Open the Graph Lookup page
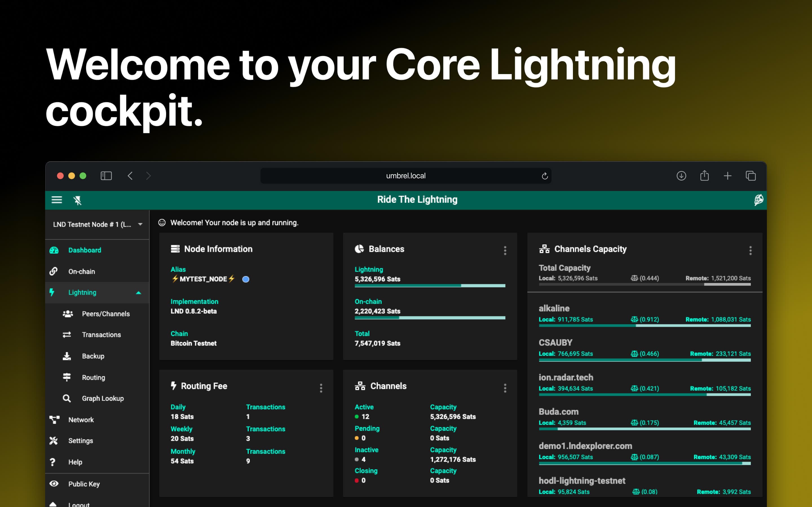 pyautogui.click(x=103, y=398)
